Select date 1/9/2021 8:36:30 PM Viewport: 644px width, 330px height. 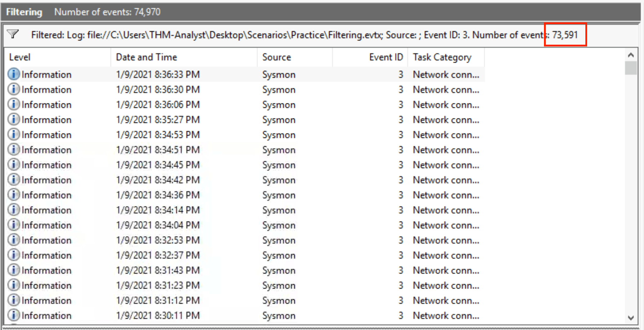point(158,89)
